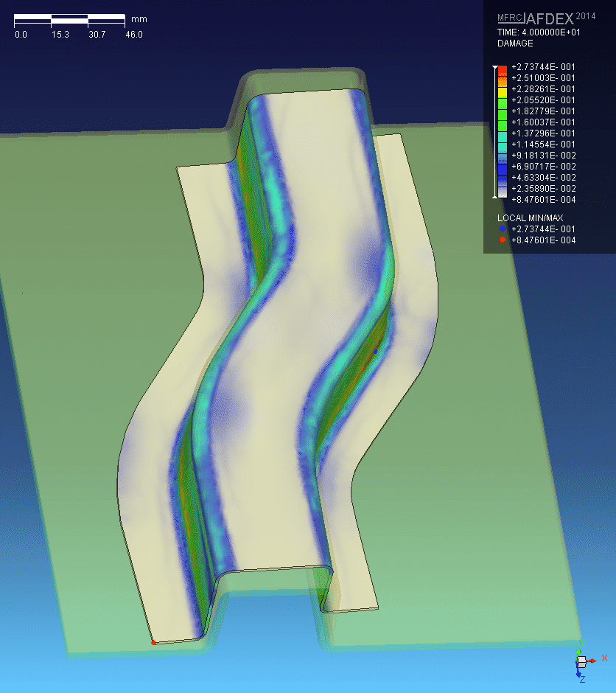
Task: Click the blue Z axis arrow in the orientation triad
Action: click(x=577, y=673)
